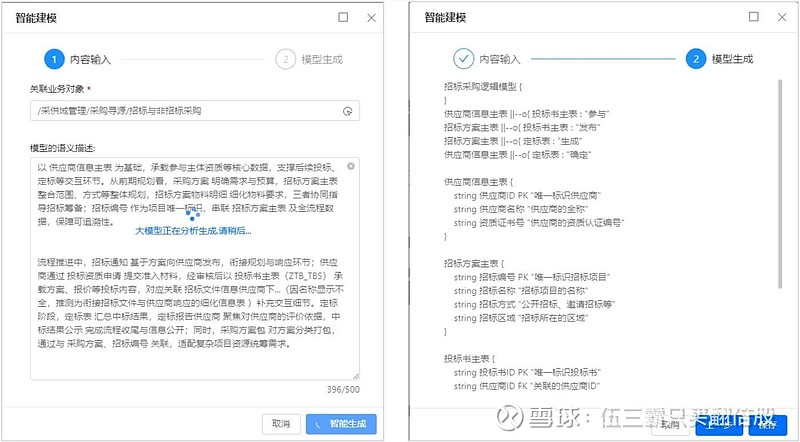Image resolution: width=800 pixels, height=442 pixels.
Task: Click the 保存 button in right dialog
Action: pos(768,424)
